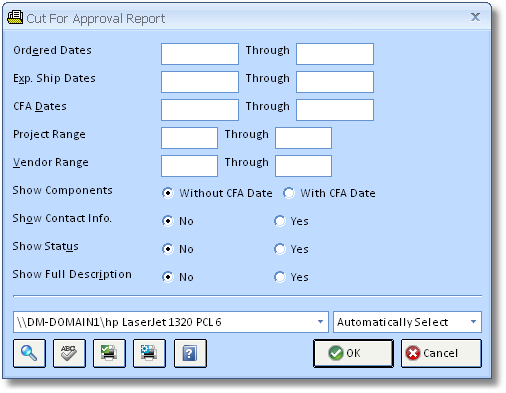Click the Exp. Ship Dates through end field
Image resolution: width=506 pixels, height=393 pixels.
[335, 82]
